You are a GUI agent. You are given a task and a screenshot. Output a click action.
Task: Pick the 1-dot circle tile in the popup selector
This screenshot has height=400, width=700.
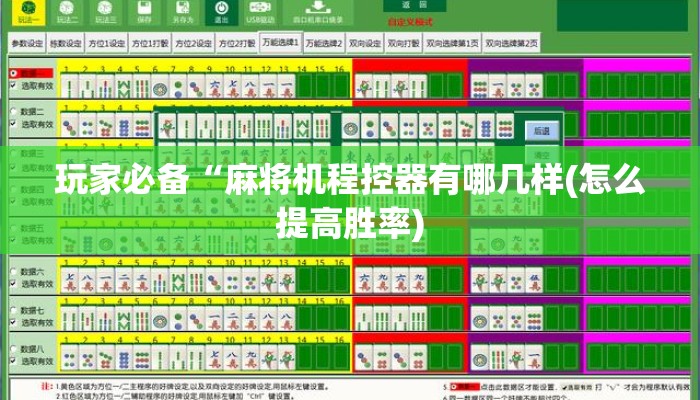tap(350, 127)
